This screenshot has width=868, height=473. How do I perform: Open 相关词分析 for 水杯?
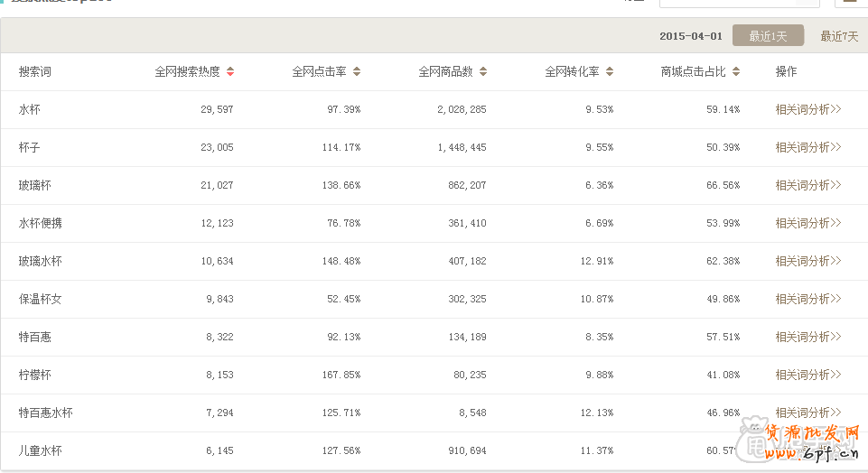tap(807, 109)
